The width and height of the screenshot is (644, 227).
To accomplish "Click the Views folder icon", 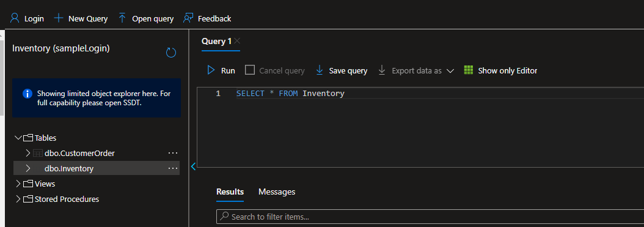I will click(28, 184).
